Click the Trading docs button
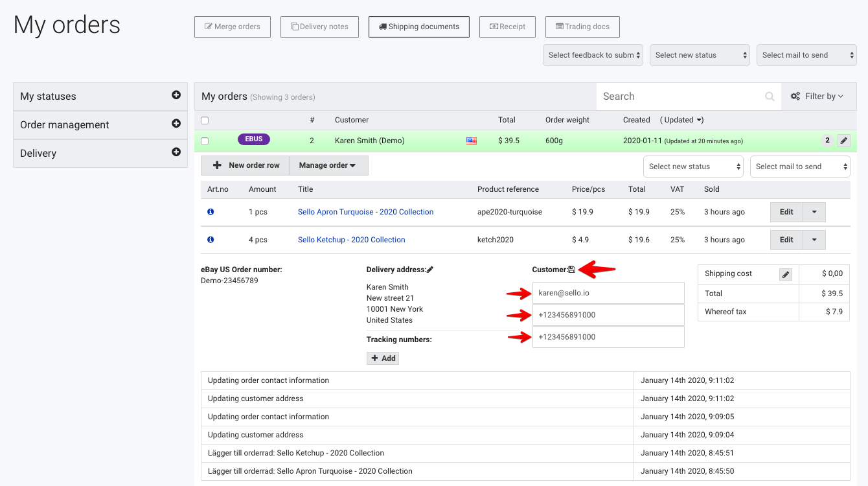The image size is (868, 486). coord(582,27)
